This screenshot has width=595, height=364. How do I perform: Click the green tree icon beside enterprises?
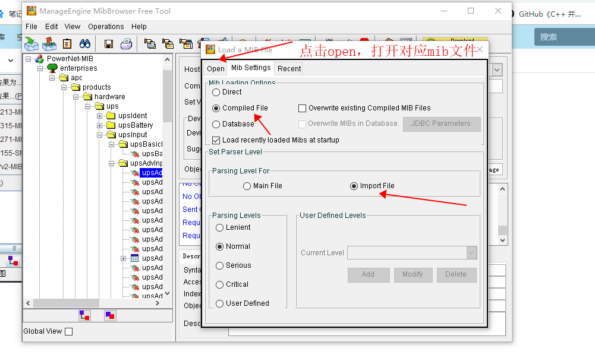pos(52,68)
